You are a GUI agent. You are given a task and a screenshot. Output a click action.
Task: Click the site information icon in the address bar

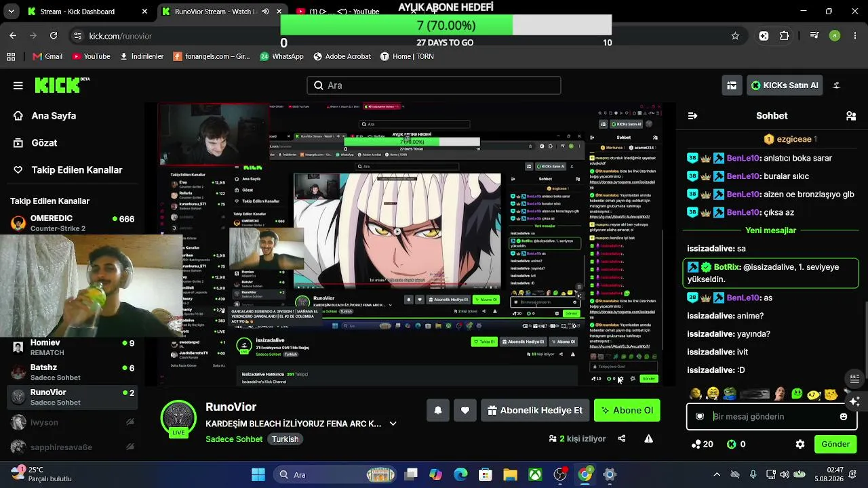click(77, 36)
